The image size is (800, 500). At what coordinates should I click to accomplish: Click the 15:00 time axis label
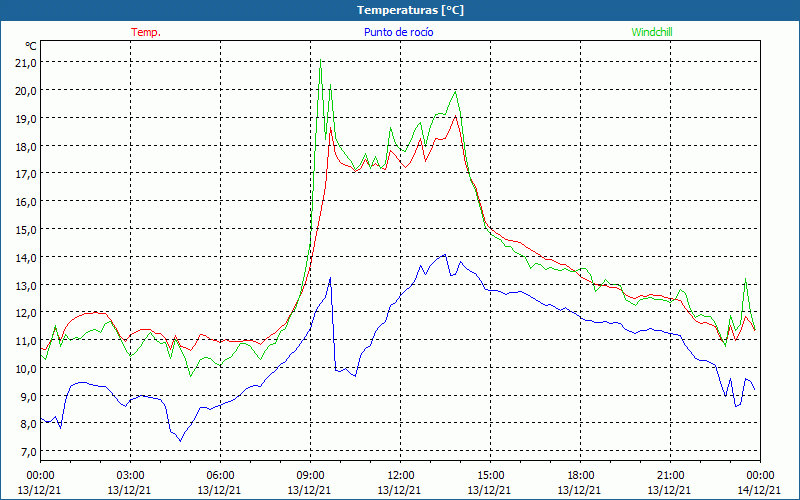[x=490, y=476]
